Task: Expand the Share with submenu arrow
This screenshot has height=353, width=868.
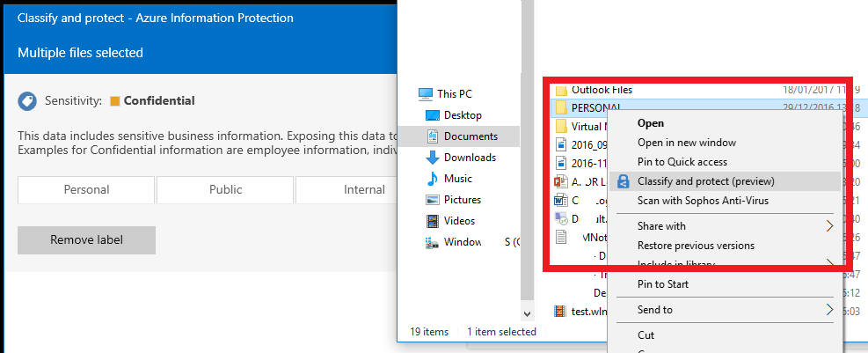Action: [830, 226]
